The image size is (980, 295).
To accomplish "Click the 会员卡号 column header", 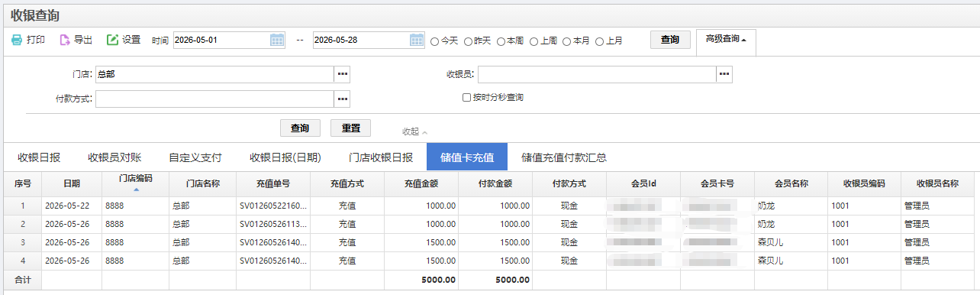I will 717,183.
